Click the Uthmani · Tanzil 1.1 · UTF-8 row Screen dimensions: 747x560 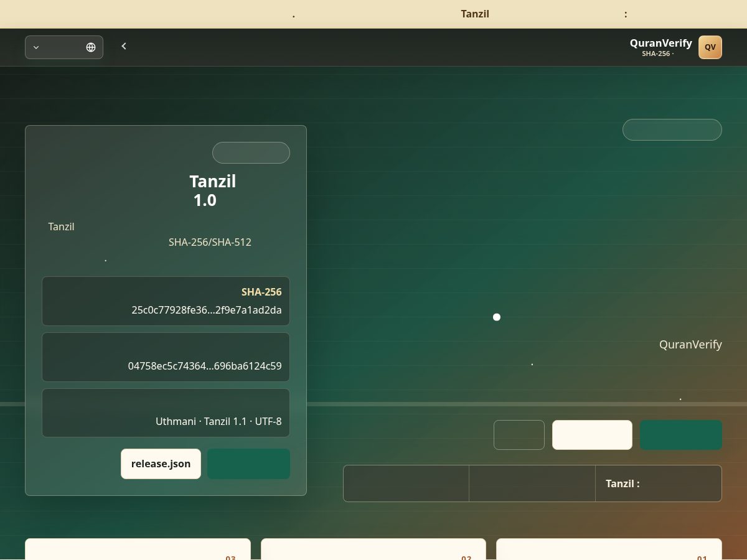coord(166,413)
